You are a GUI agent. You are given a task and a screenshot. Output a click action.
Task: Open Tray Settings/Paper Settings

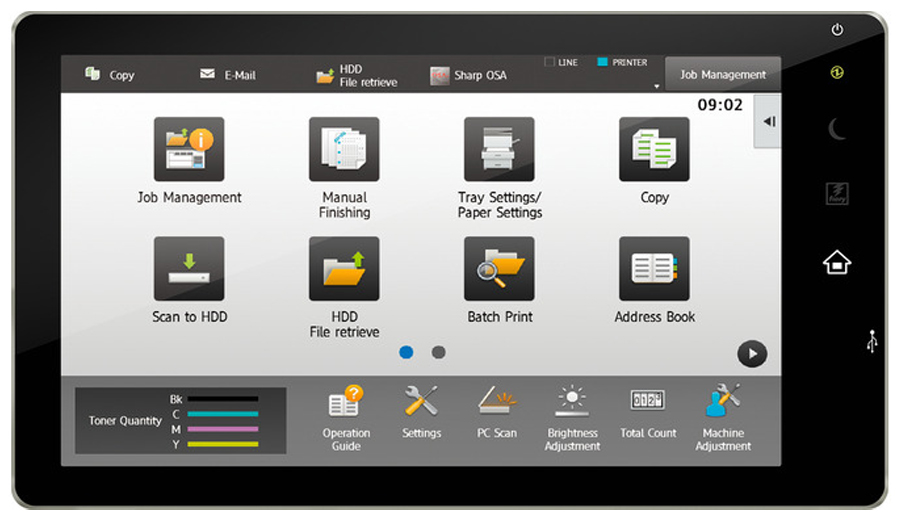coord(499,150)
